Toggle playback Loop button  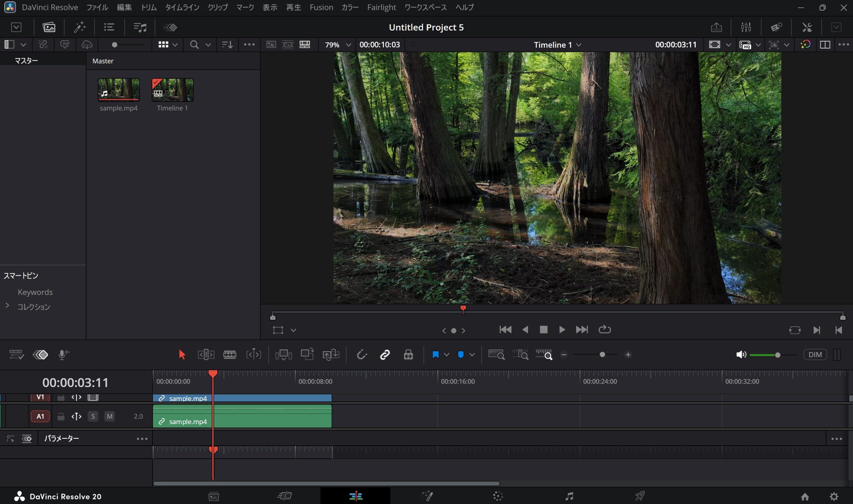coord(605,329)
